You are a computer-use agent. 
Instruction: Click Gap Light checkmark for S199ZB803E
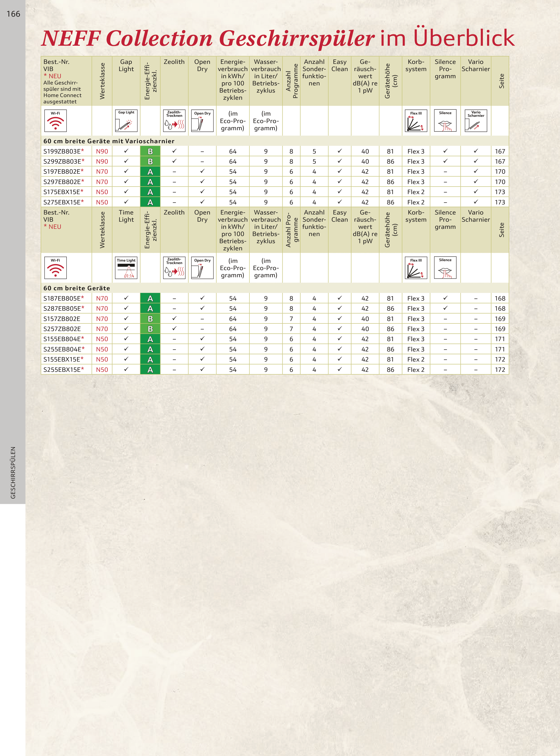pos(126,151)
